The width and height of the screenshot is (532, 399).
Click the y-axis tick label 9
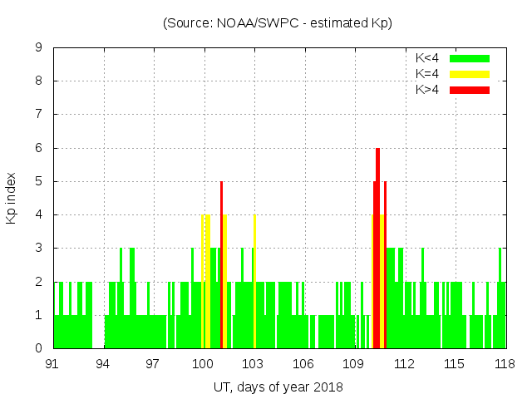[39, 48]
